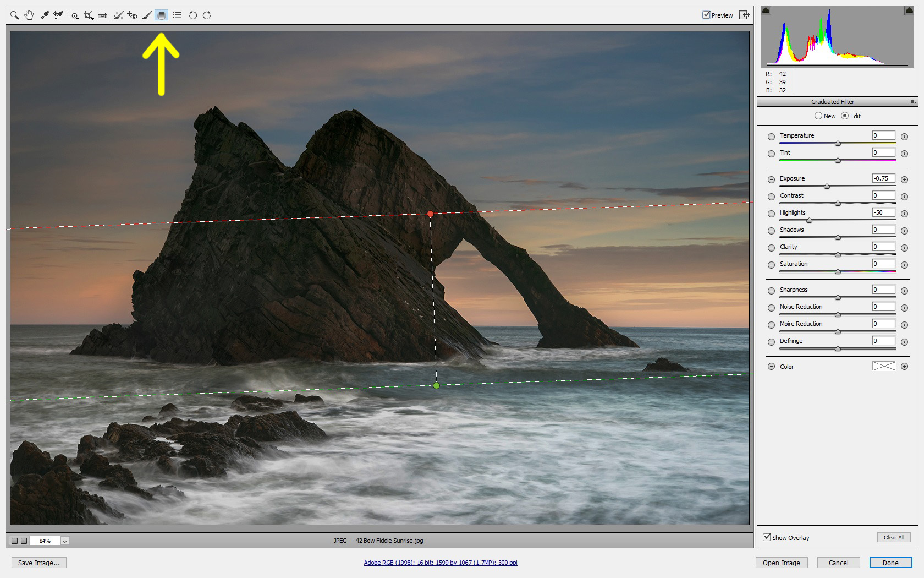Select the Straighten level tool
The height and width of the screenshot is (578, 924).
point(102,15)
